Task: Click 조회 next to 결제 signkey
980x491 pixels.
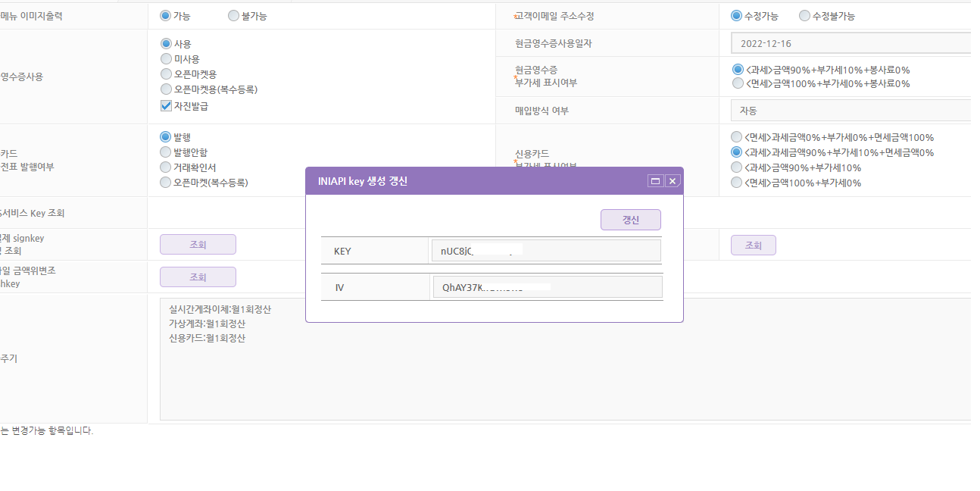Action: [198, 244]
